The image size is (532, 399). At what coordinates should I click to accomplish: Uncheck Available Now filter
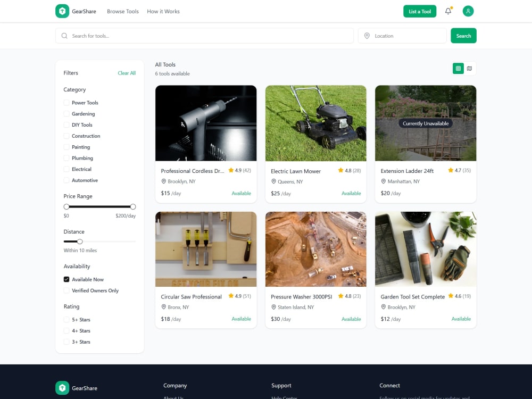coord(66,279)
